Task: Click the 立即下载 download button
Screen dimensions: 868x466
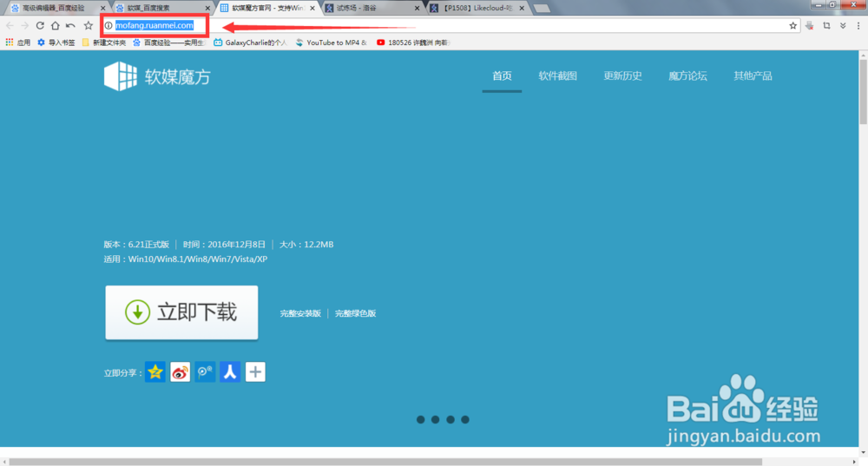Action: [x=181, y=312]
